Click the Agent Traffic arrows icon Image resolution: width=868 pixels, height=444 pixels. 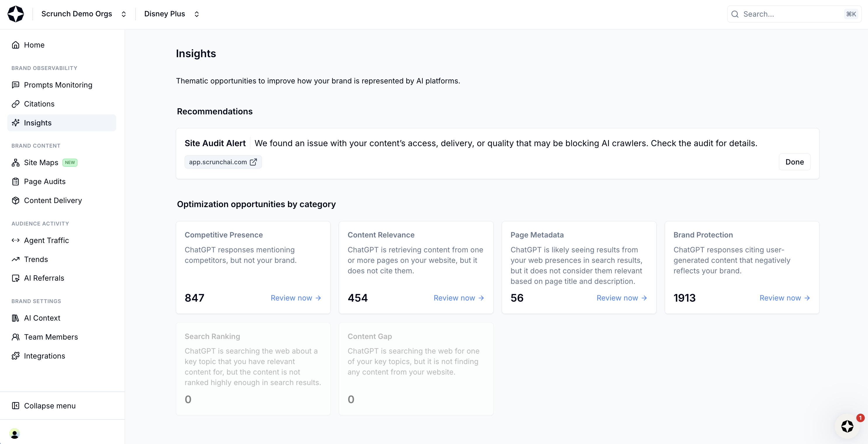point(15,240)
